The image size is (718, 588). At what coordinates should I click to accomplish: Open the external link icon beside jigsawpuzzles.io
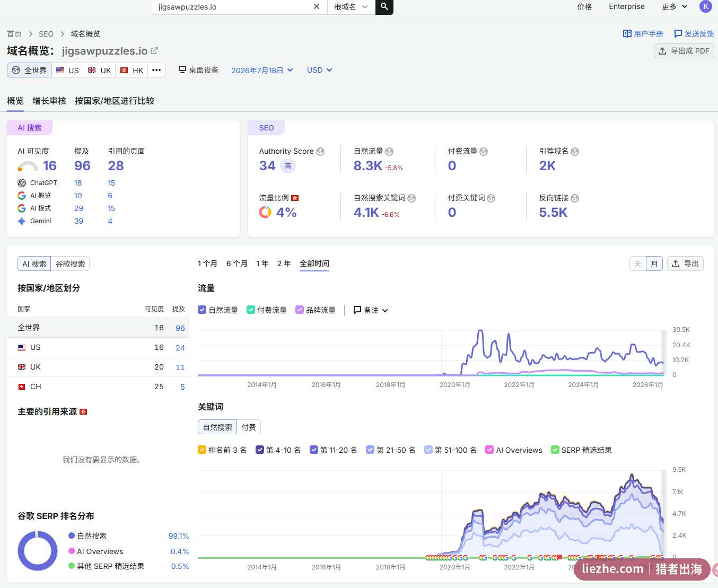pos(154,50)
